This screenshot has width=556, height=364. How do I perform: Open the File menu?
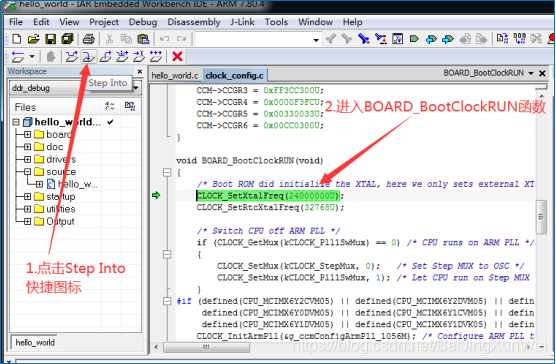[16, 22]
